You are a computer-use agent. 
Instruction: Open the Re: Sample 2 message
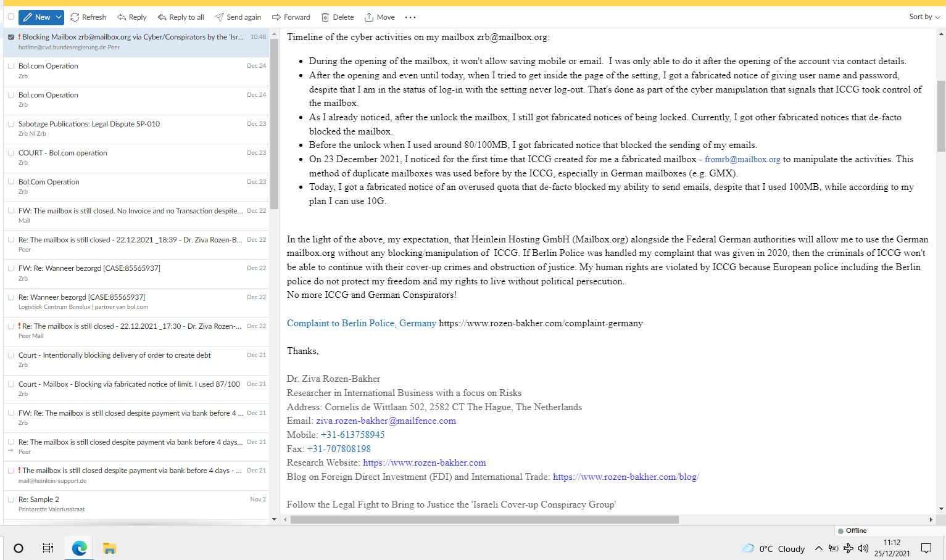click(136, 504)
